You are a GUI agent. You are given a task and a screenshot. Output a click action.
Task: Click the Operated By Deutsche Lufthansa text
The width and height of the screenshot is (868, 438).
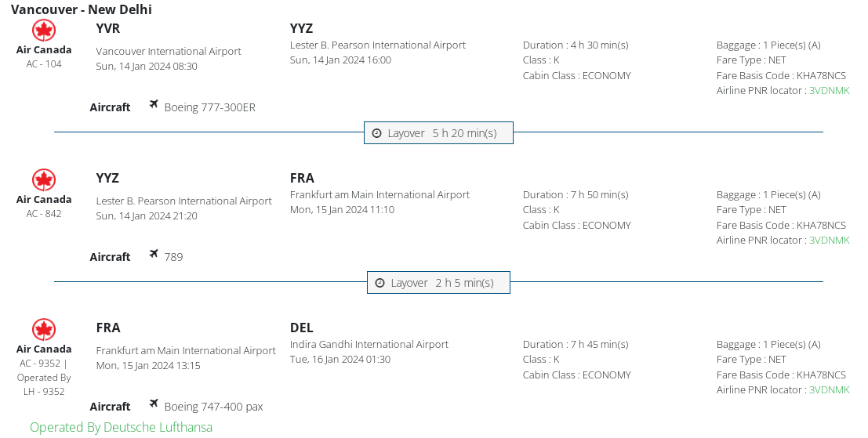tap(121, 427)
